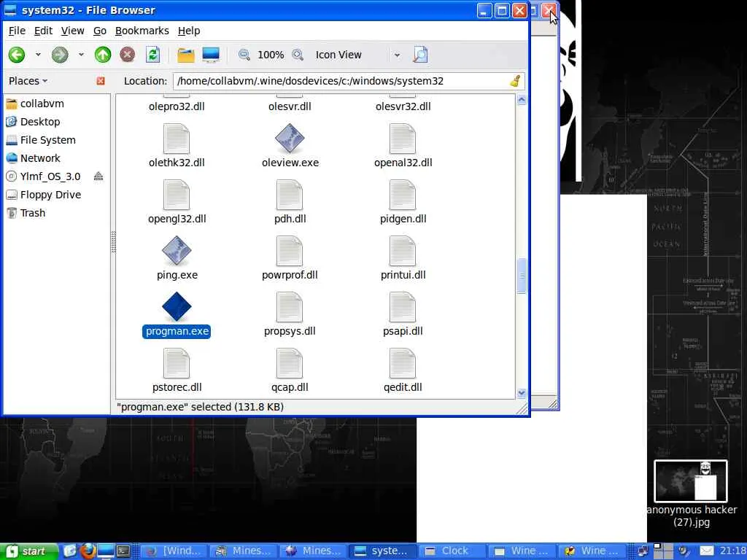This screenshot has height=560, width=747.
Task: Select anonymous hacker (27).jpg desktop thumbnail
Action: [x=691, y=481]
